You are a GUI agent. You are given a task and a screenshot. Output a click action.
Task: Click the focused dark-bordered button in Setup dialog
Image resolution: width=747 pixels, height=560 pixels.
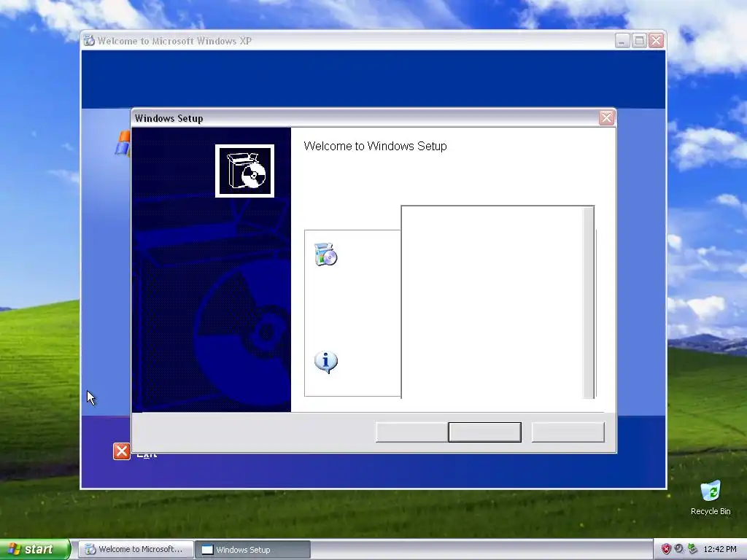[484, 432]
